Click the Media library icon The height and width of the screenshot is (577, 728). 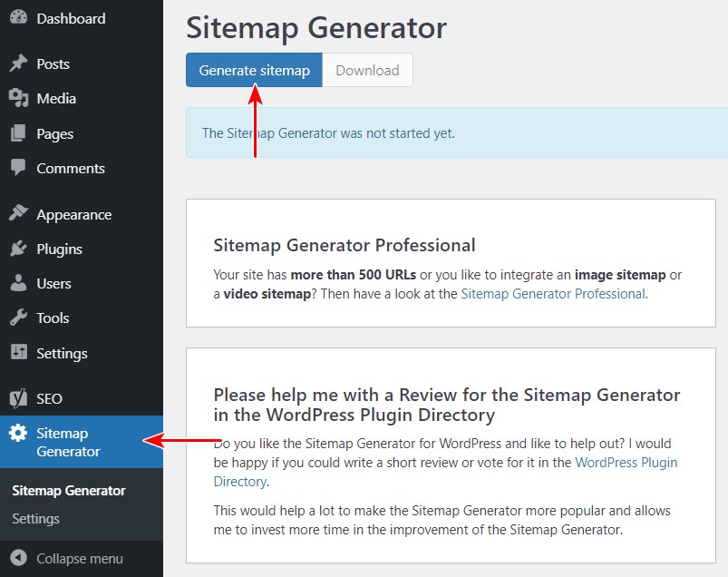click(x=18, y=98)
